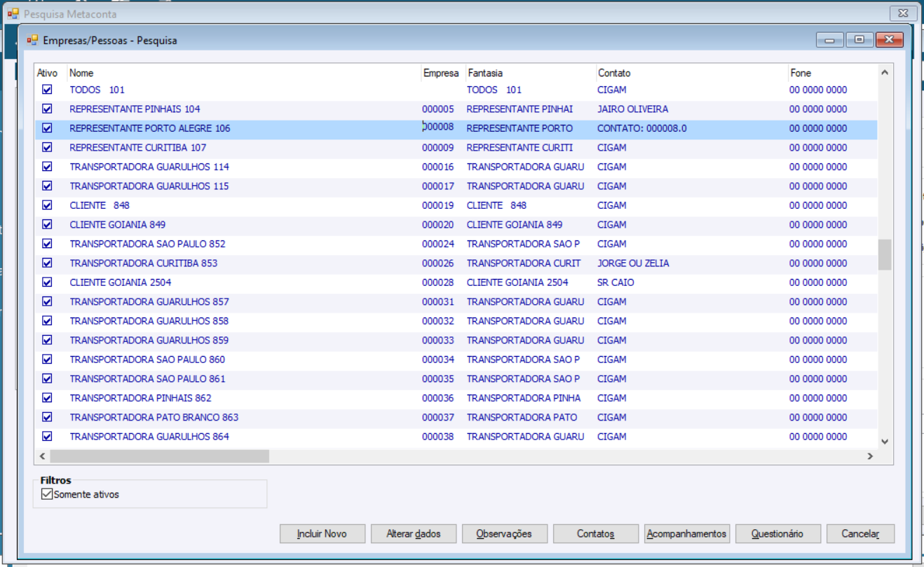Select row TRANSPORTADORA PINHAIS 862
This screenshot has width=924, height=567.
point(456,398)
